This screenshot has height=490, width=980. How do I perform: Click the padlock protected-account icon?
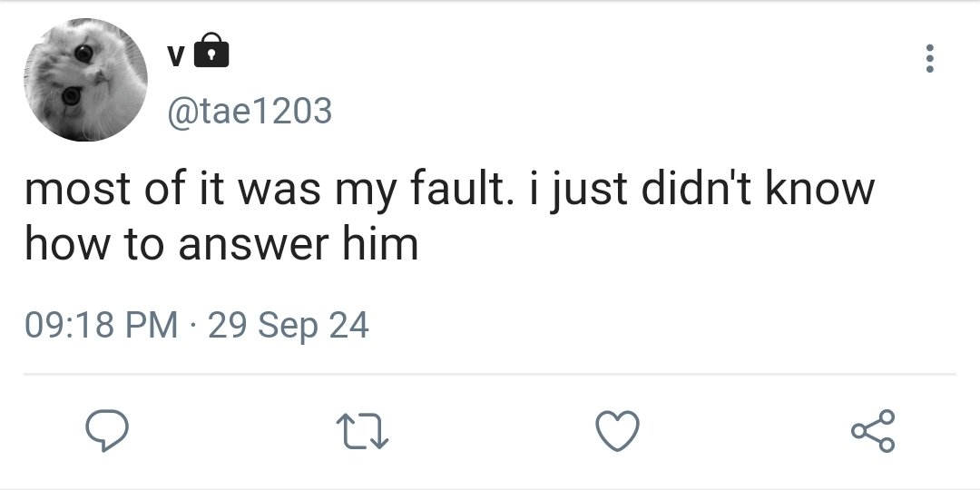tap(211, 50)
